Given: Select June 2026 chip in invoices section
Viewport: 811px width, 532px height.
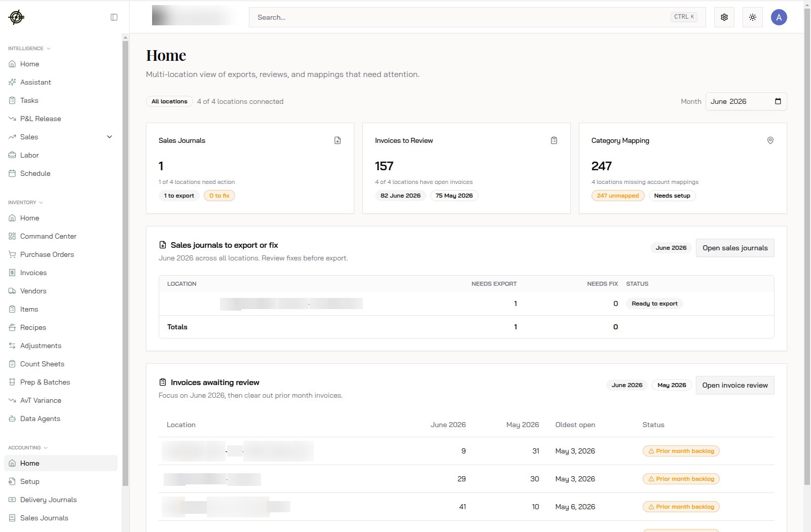Looking at the screenshot, I should (x=627, y=385).
